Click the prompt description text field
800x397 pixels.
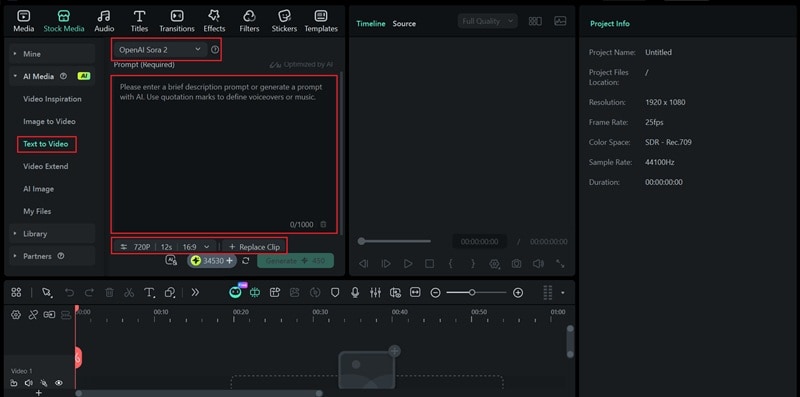224,154
